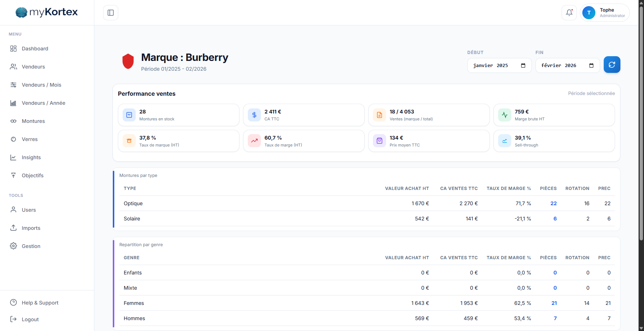Open the Objectifs menu item
The image size is (644, 331).
coord(33,175)
